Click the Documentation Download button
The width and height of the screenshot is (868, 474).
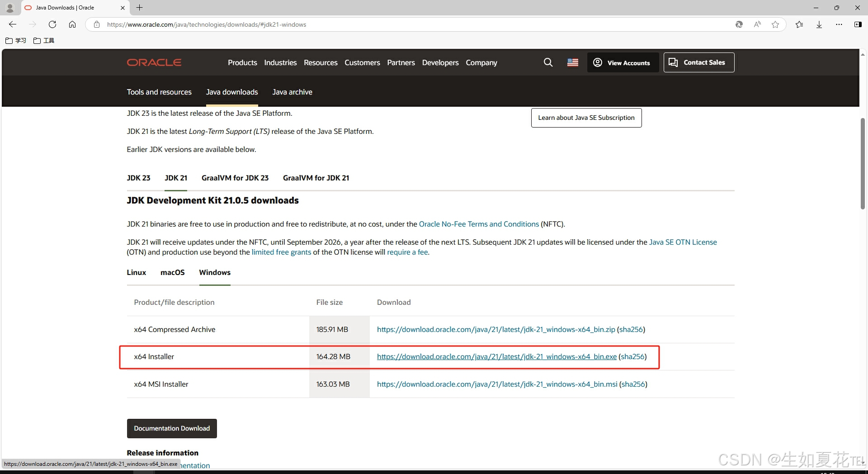[172, 428]
